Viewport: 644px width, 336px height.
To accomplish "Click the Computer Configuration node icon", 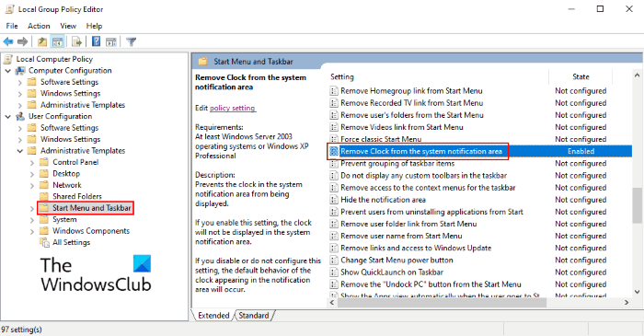I will [20, 71].
